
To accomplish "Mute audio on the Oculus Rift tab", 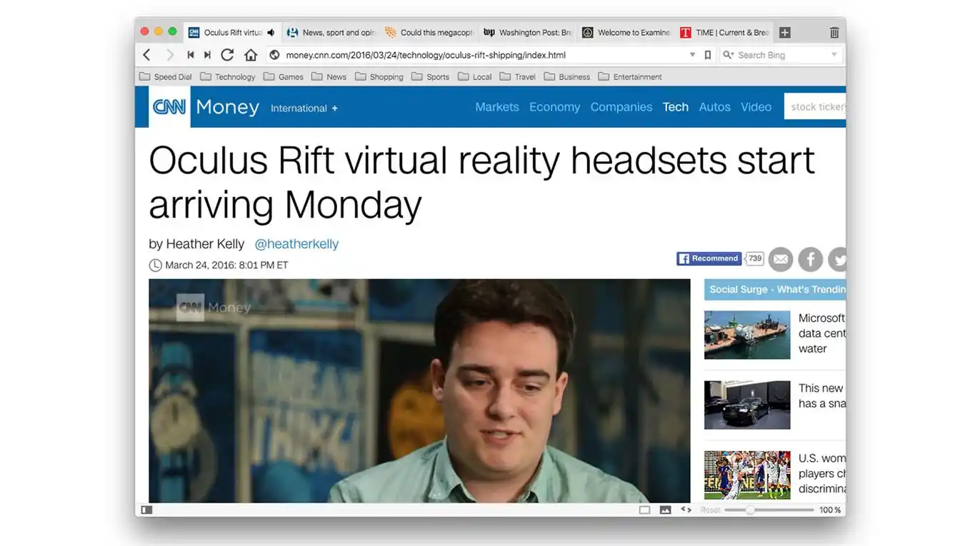I will pyautogui.click(x=271, y=33).
